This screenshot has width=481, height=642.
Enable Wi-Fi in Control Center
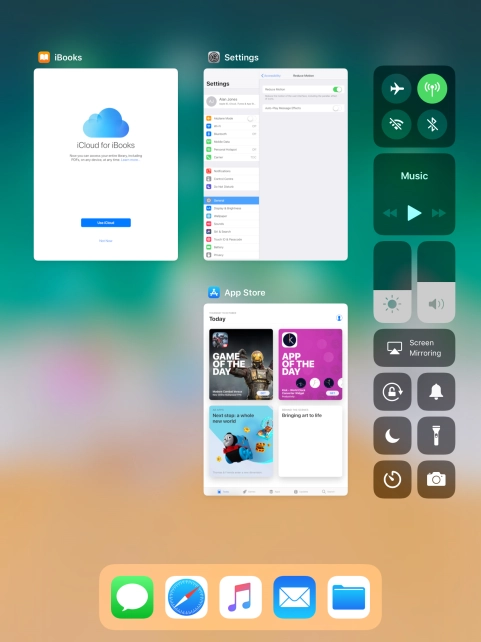tap(396, 124)
